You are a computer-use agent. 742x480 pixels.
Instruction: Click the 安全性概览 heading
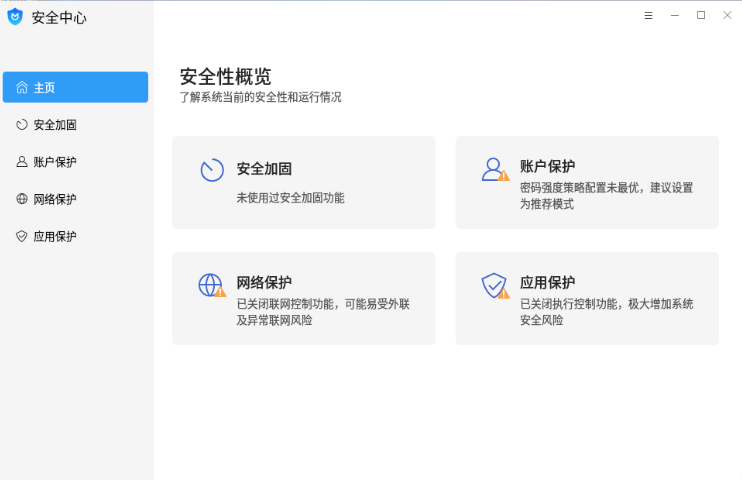tap(225, 76)
